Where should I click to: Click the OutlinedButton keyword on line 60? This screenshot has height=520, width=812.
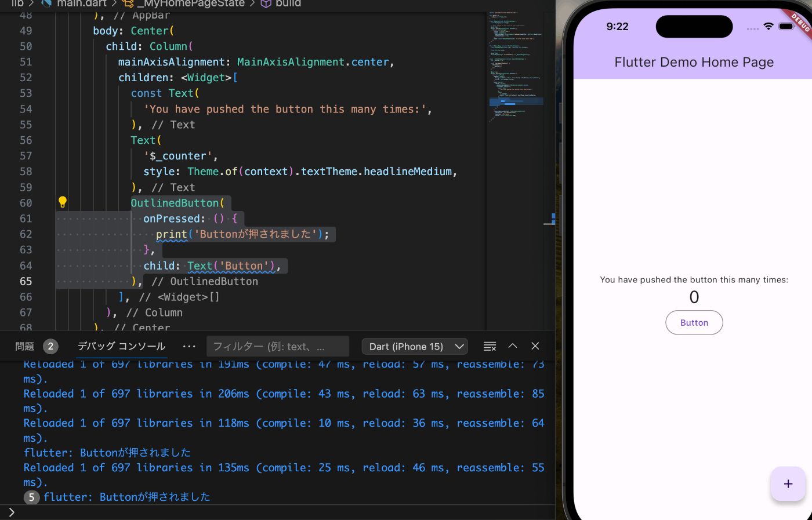[x=175, y=203]
